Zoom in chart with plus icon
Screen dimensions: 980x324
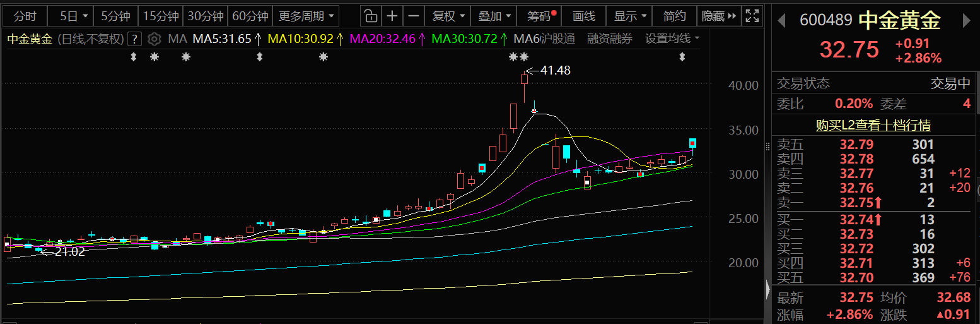click(392, 16)
